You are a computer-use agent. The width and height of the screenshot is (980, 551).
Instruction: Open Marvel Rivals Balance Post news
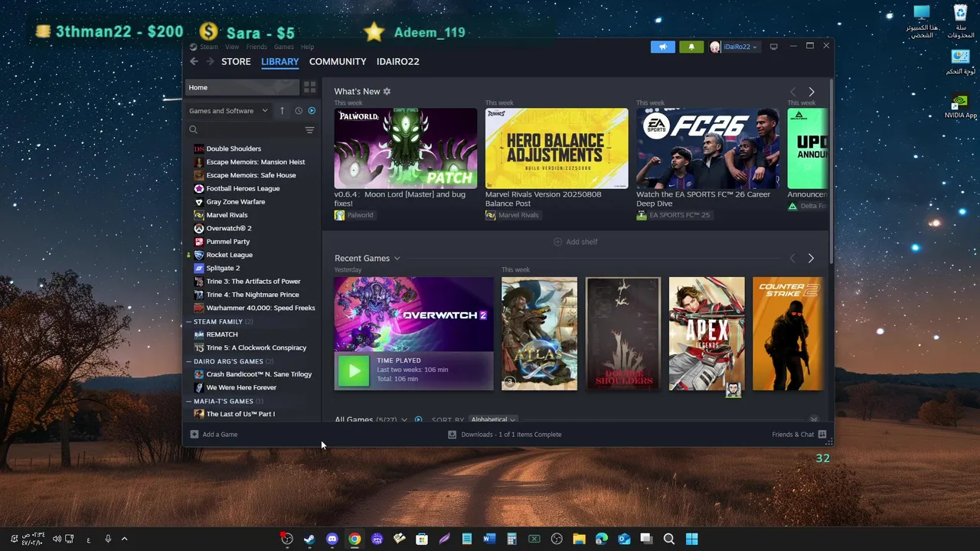point(557,148)
